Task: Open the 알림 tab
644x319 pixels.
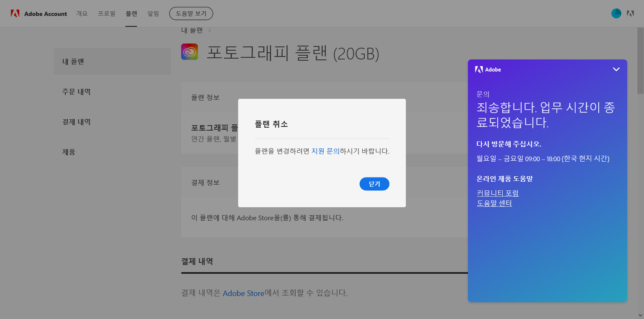Action: 153,13
